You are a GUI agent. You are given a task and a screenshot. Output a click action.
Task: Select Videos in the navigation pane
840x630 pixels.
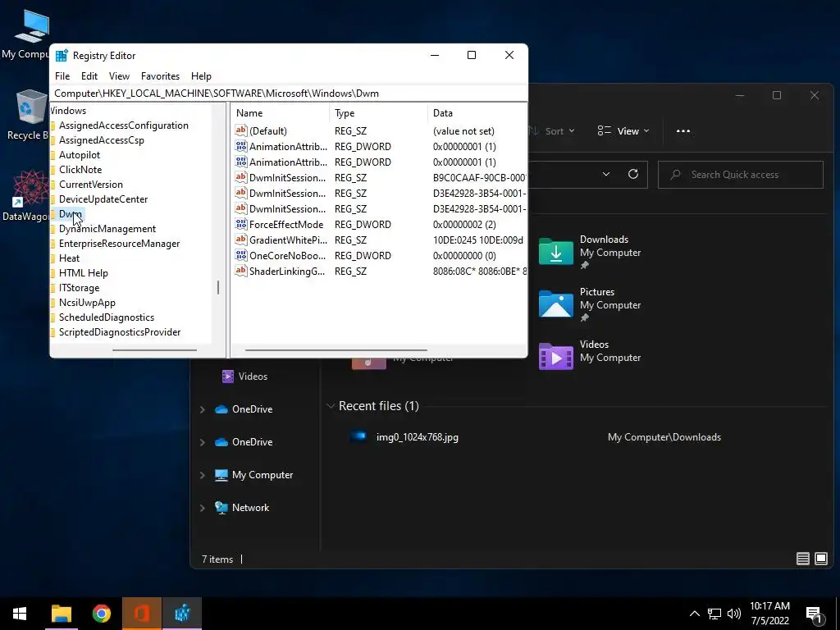[x=253, y=376]
